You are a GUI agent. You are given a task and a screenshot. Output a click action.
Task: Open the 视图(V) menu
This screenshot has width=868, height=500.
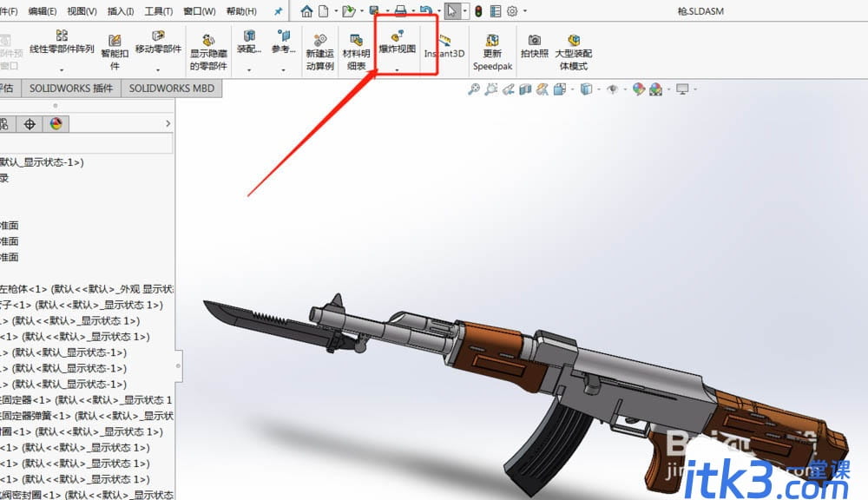82,11
